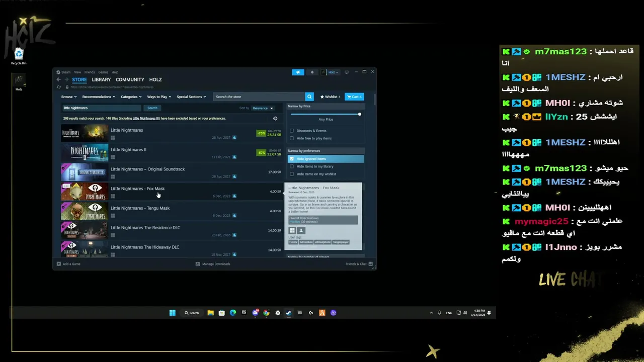Click the search preferences gear icon
644x362 pixels.
click(275, 119)
